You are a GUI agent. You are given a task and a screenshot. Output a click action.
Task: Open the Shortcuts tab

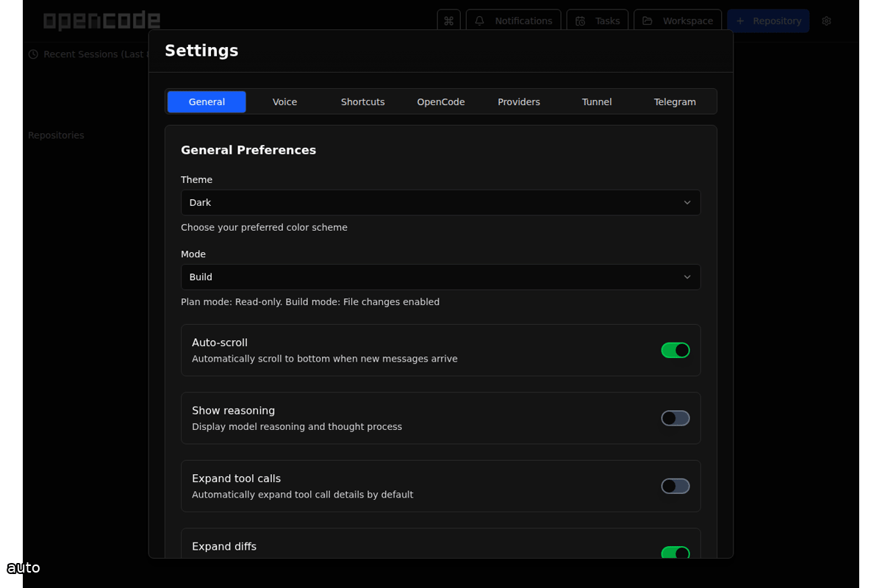coord(362,101)
